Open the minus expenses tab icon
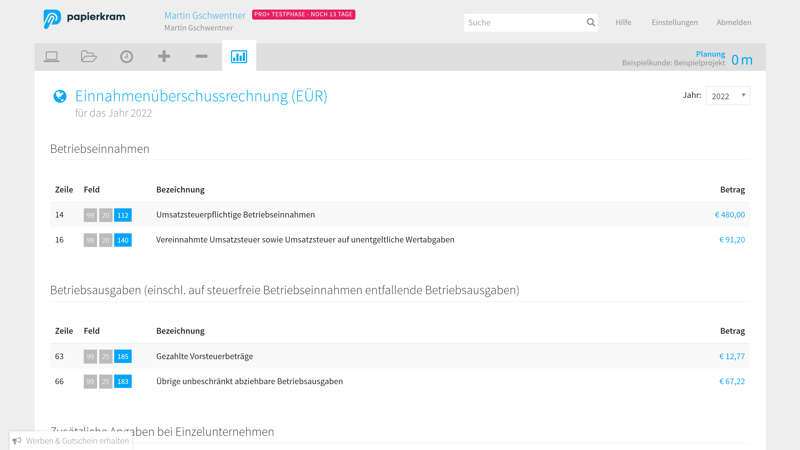800x450 pixels. coord(201,57)
